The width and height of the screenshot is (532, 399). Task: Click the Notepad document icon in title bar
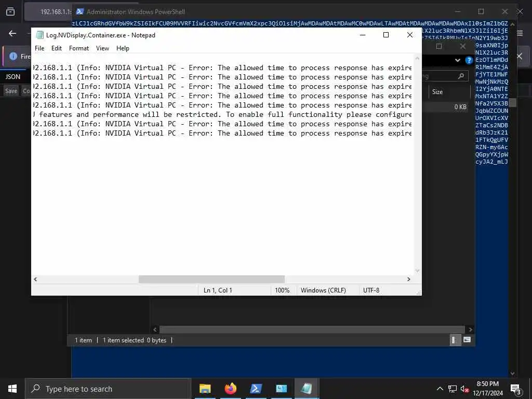click(39, 35)
